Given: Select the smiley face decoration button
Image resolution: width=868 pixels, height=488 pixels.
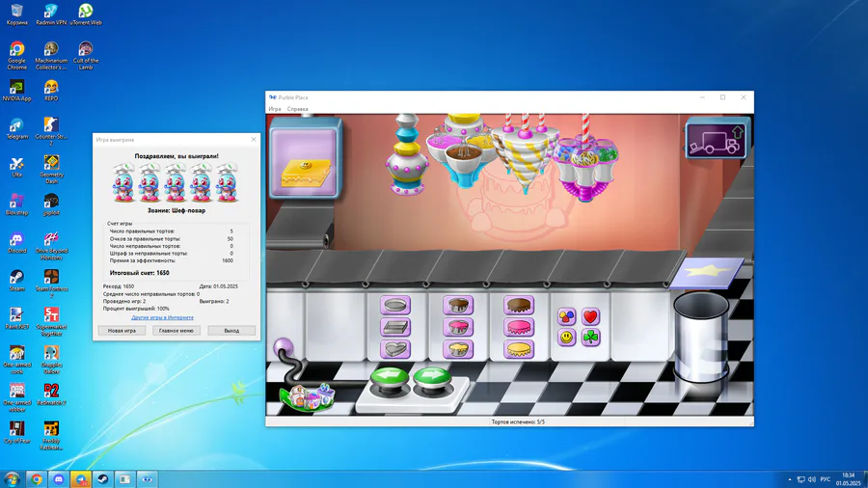Looking at the screenshot, I should (567, 337).
